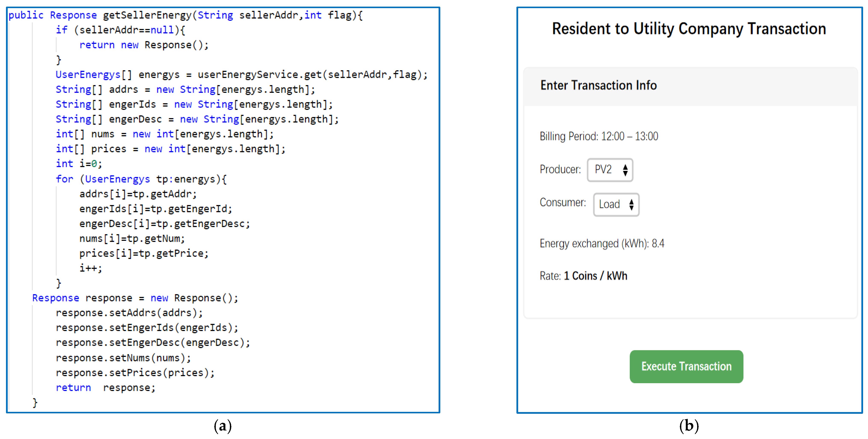Click the Resident to Utility Company Transaction title
The image size is (868, 439).
[689, 29]
